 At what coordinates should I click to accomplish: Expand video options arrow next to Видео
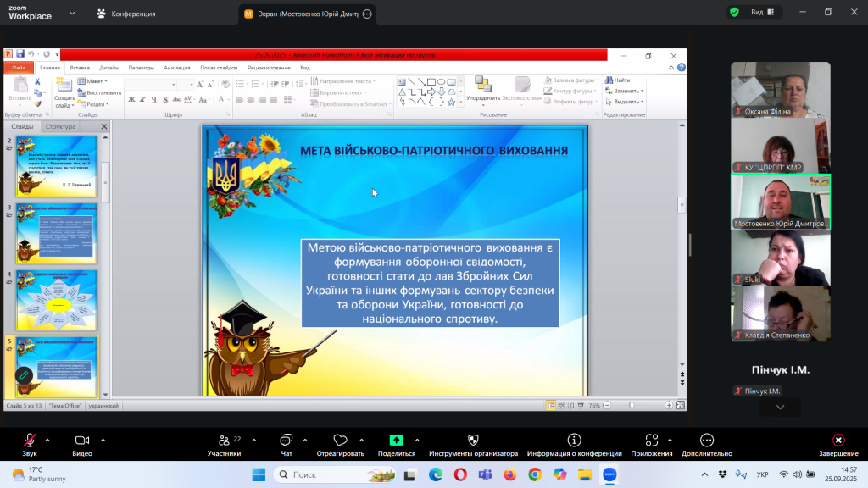(x=103, y=440)
